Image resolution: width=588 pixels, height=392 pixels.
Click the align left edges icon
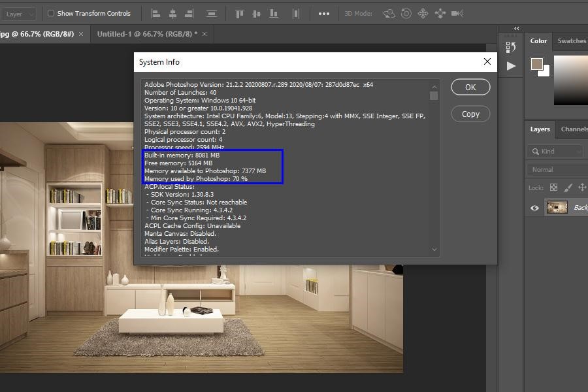[x=155, y=13]
